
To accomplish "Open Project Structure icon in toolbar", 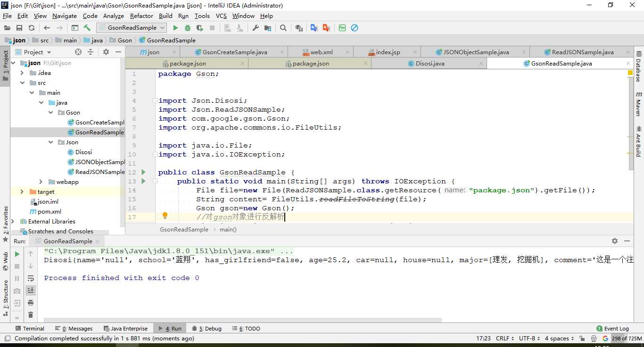I will tap(268, 28).
